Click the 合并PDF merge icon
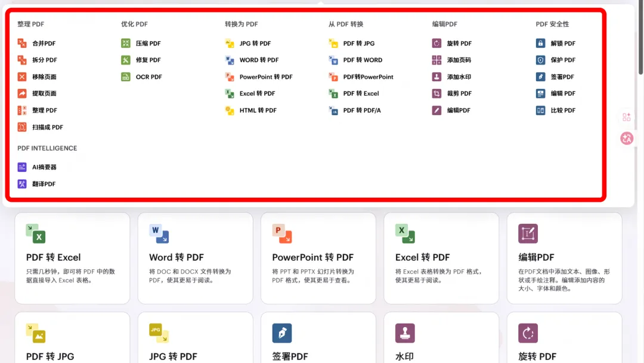Viewport: 644px width, 363px height. tap(22, 43)
